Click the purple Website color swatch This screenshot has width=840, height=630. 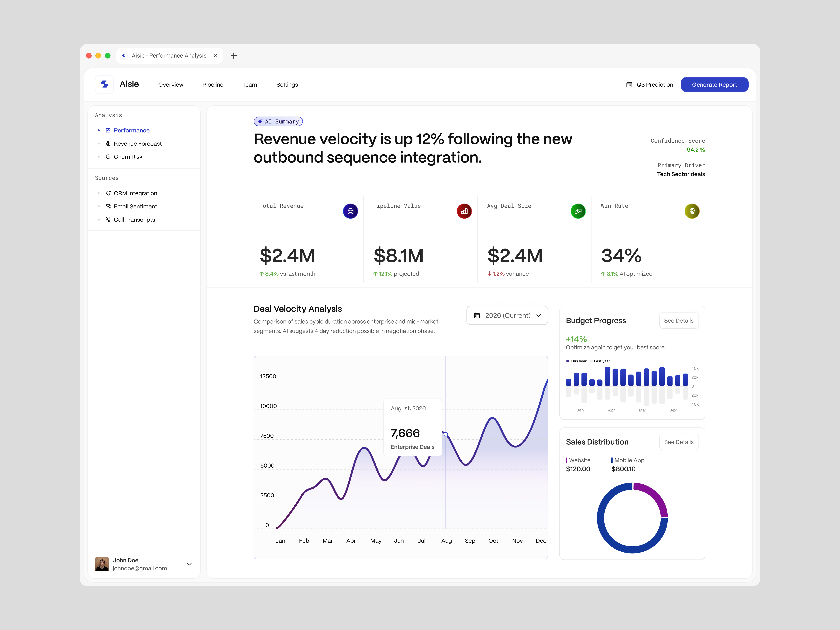(x=567, y=460)
